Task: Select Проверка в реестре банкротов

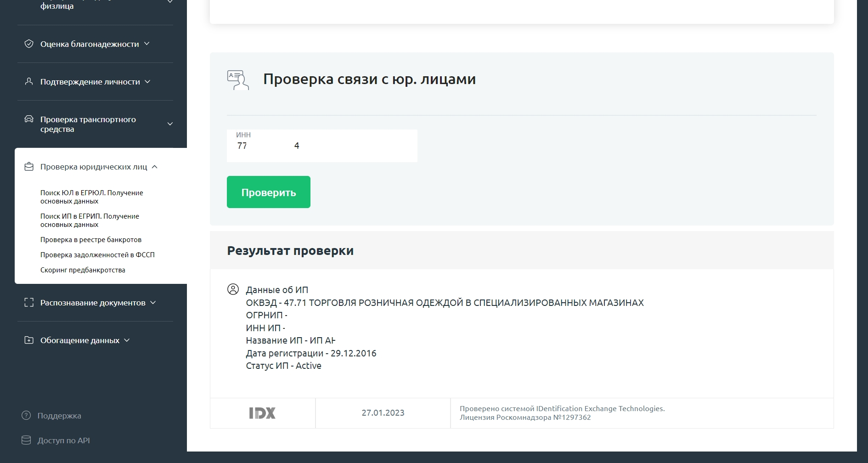Action: tap(91, 239)
